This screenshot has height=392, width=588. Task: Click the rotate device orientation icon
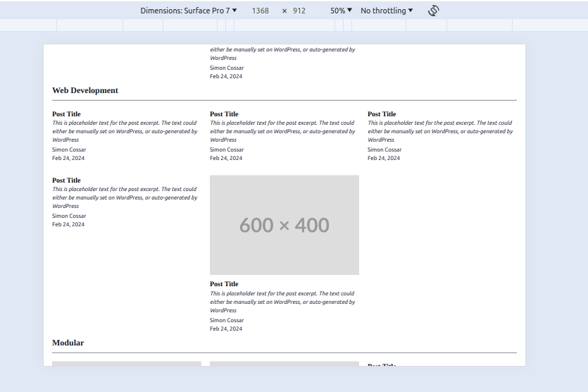tap(434, 11)
